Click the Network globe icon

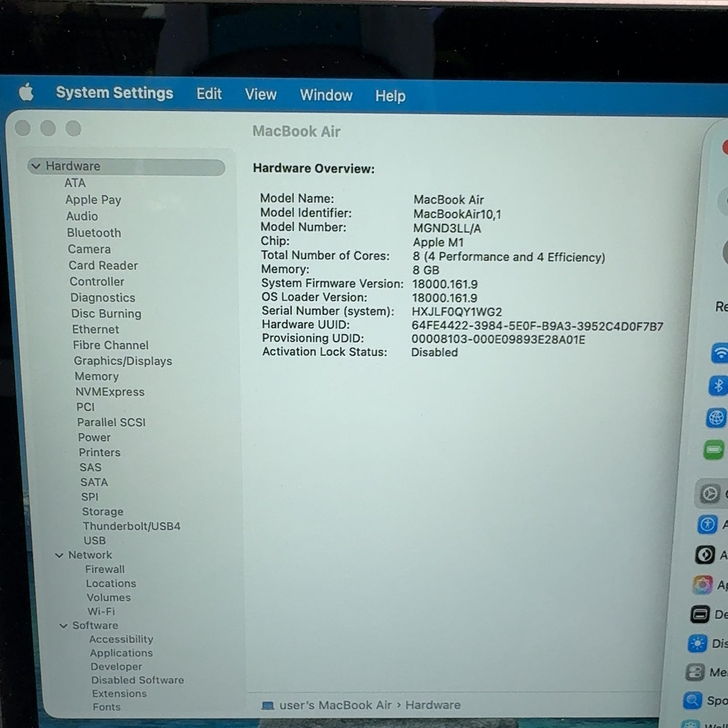[716, 418]
